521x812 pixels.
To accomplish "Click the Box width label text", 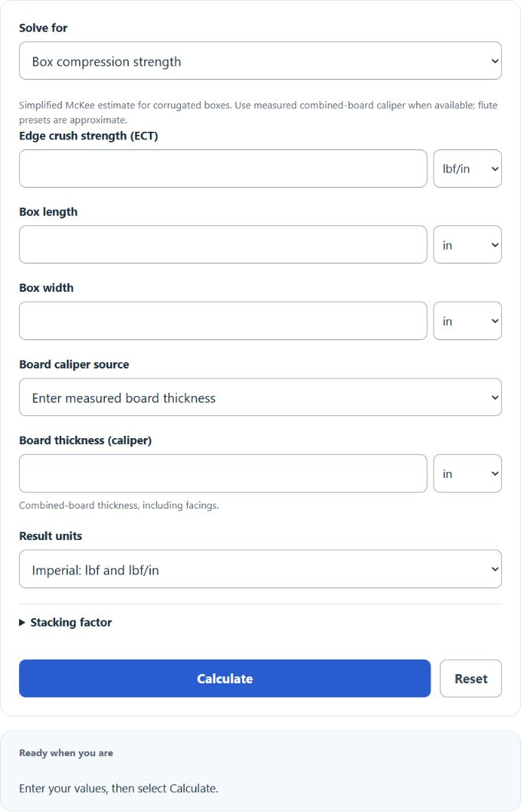I will pos(46,288).
